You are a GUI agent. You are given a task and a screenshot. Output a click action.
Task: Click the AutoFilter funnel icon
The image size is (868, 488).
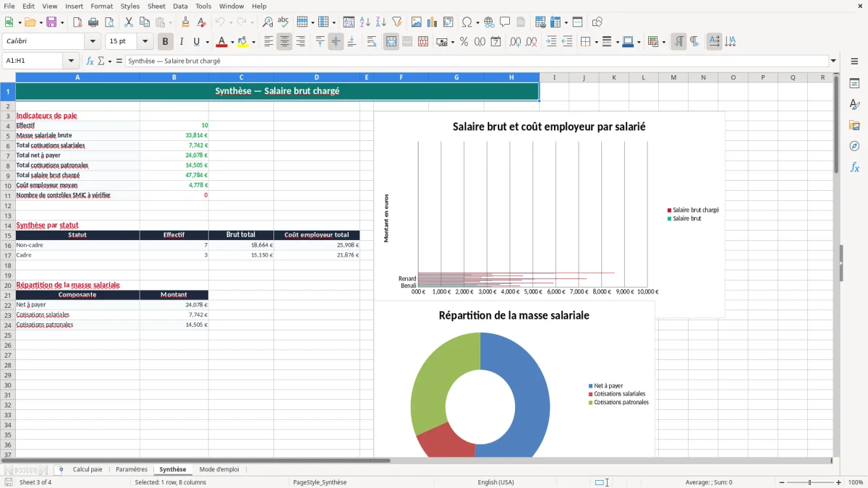(x=397, y=22)
